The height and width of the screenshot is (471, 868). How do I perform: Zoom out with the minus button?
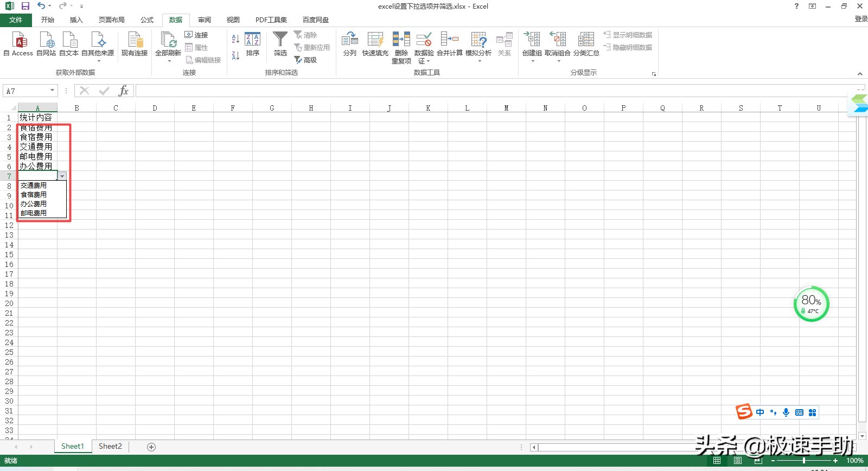point(773,461)
